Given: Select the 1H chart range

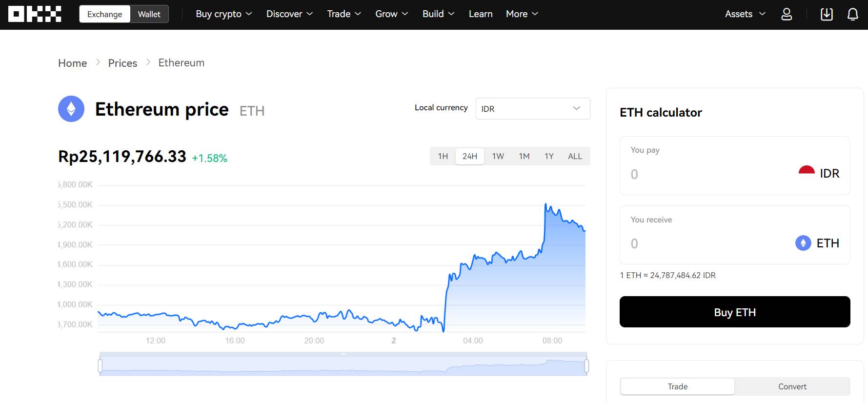Looking at the screenshot, I should pyautogui.click(x=443, y=156).
